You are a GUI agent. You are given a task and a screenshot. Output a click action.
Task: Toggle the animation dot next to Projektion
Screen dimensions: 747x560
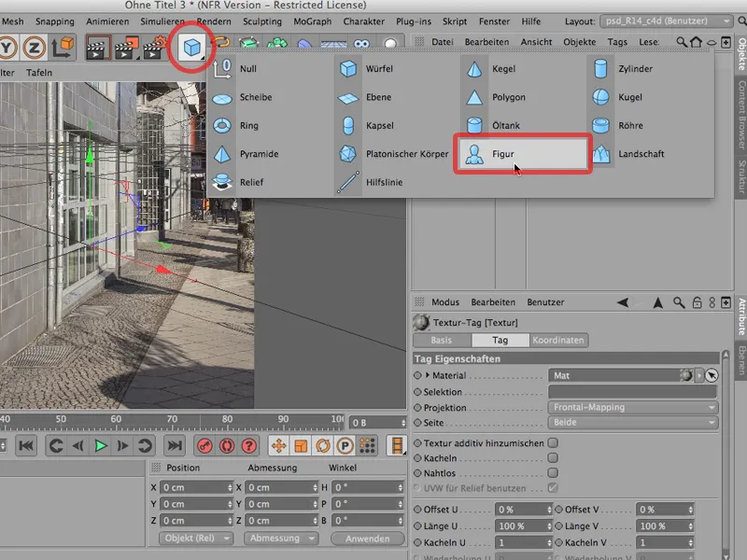click(x=417, y=408)
